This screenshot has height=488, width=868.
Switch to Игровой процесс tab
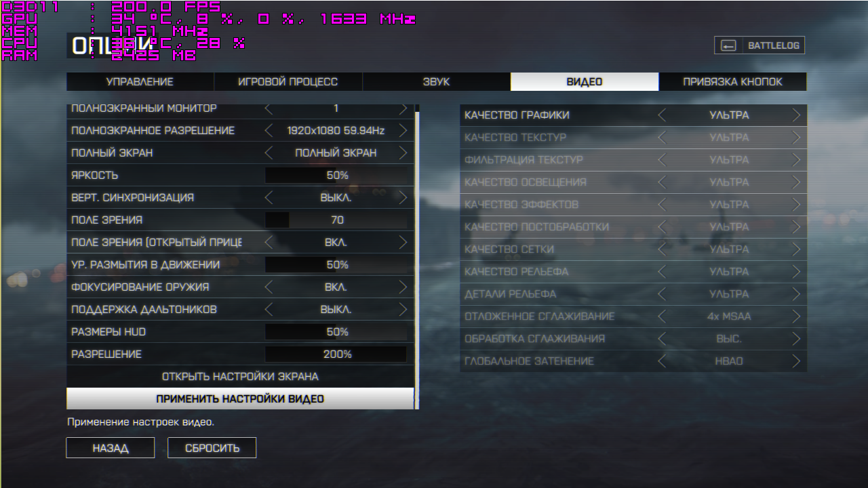[x=288, y=82]
